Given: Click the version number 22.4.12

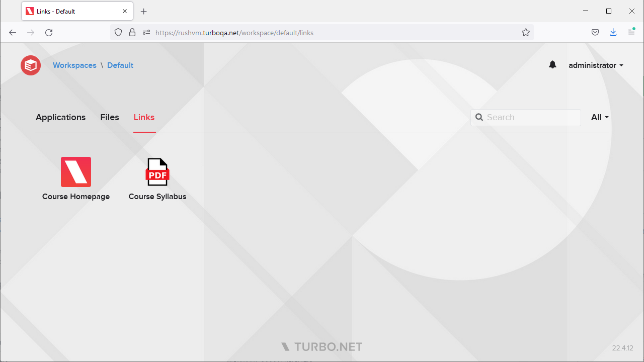Looking at the screenshot, I should (x=623, y=348).
